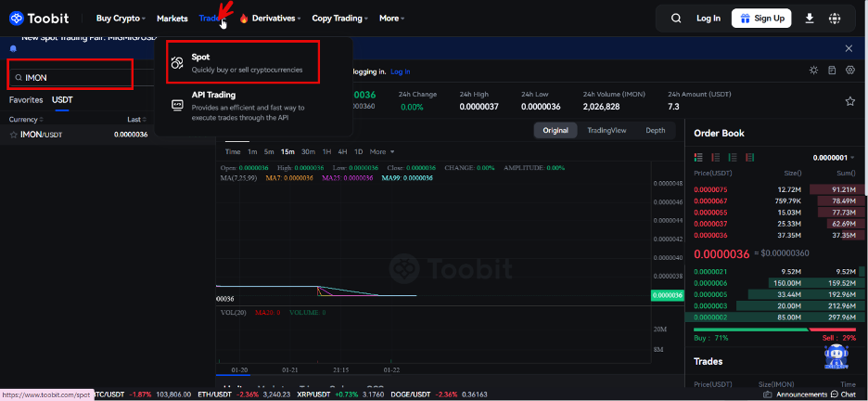The image size is (868, 401).
Task: Click the IMON search input field
Action: pos(74,77)
